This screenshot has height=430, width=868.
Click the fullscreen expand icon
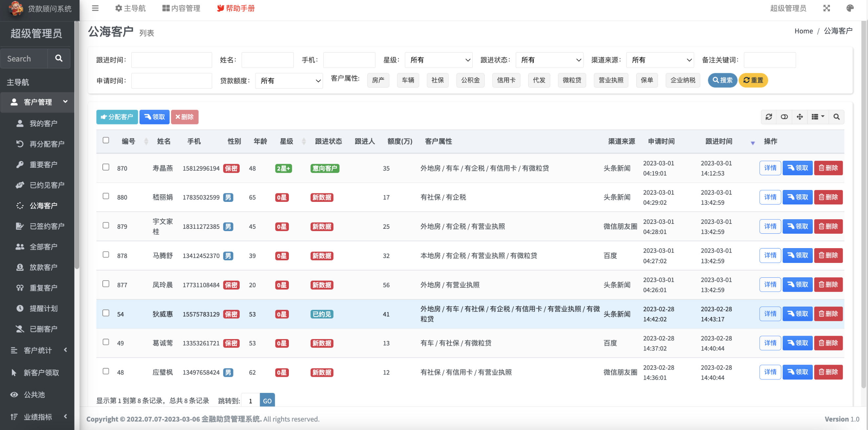click(826, 8)
